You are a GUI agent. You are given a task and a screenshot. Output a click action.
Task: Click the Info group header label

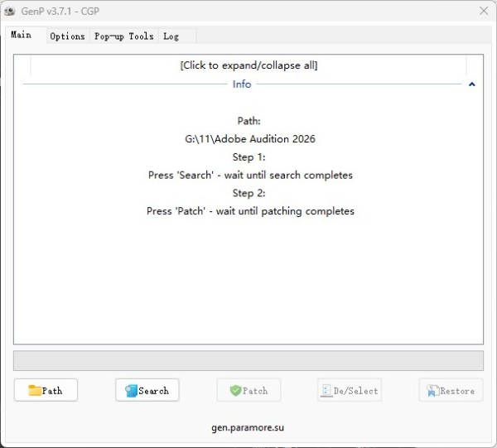point(242,84)
